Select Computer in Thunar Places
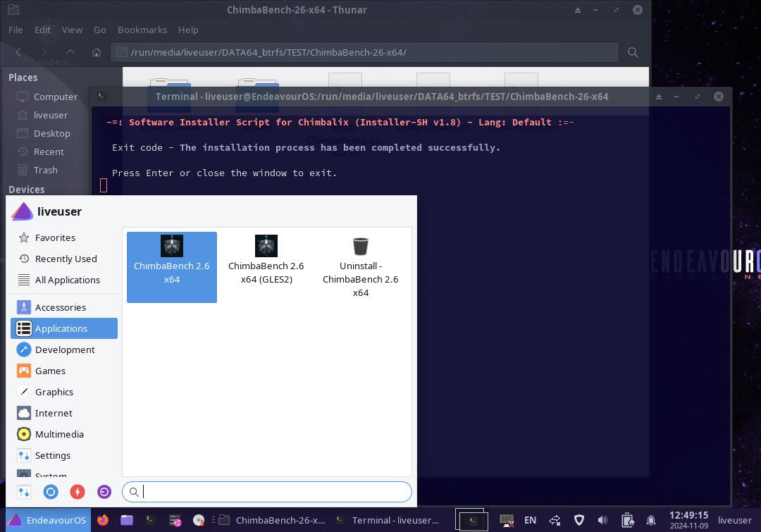Viewport: 761px width, 532px height. [x=48, y=97]
